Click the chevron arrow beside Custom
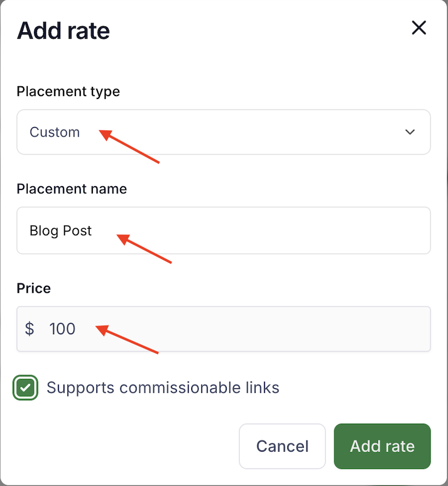448x486 pixels. click(x=410, y=132)
